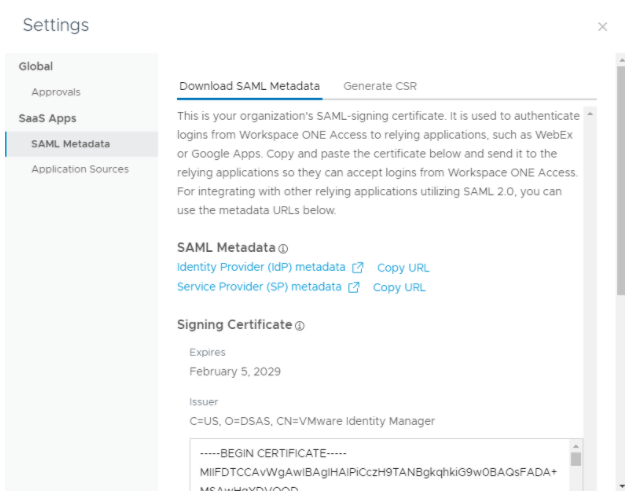Go to Application Sources in the sidebar
This screenshot has height=499, width=637.
point(80,169)
